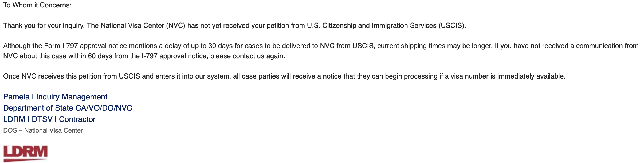This screenshot has width=644, height=163.
Task: Click 'Contractor' in the signature
Action: [77, 119]
